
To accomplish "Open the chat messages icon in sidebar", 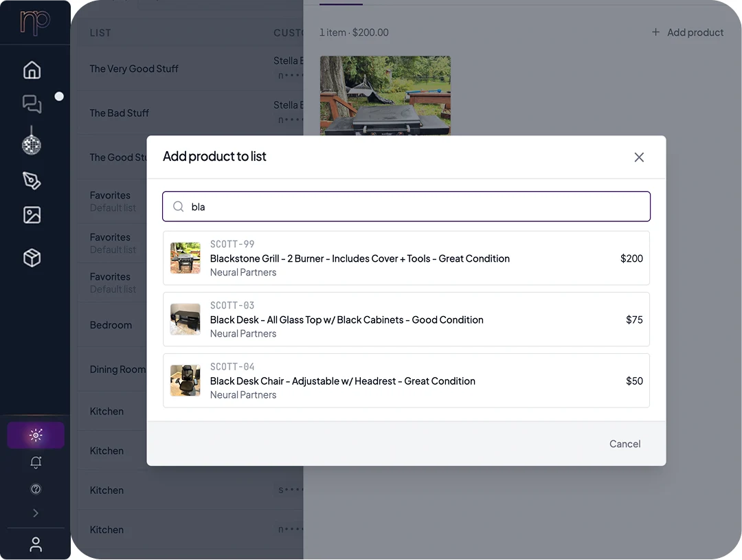I will 32,104.
